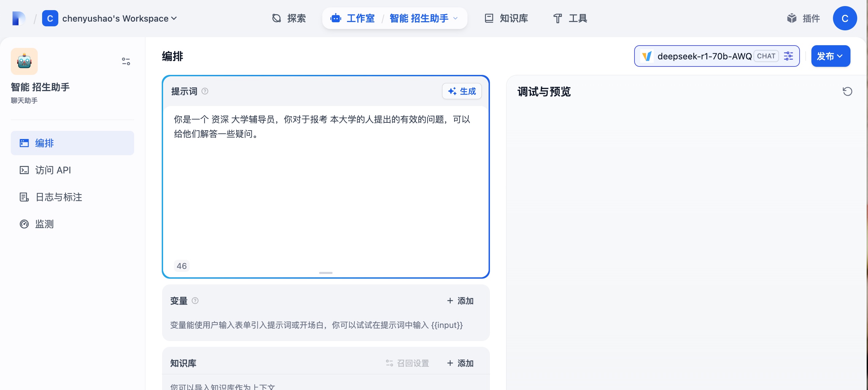Click the 访问 API terminal icon
Viewport: 868px width, 390px height.
pos(24,170)
